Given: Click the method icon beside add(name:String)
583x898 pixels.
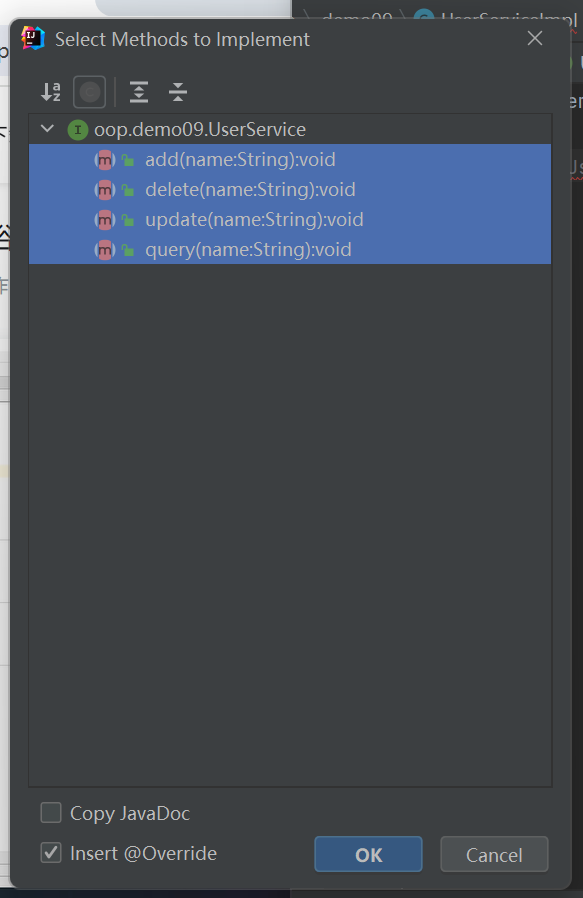Looking at the screenshot, I should [x=105, y=160].
